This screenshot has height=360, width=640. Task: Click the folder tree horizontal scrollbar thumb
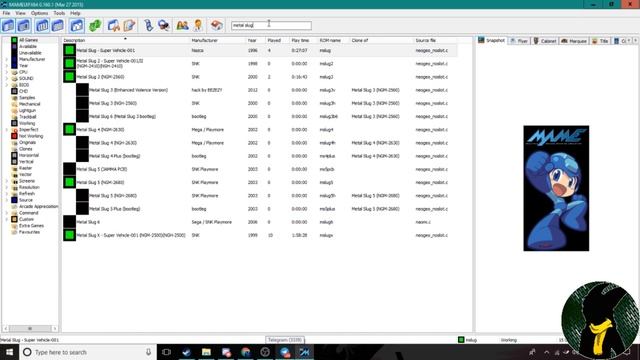29,328
